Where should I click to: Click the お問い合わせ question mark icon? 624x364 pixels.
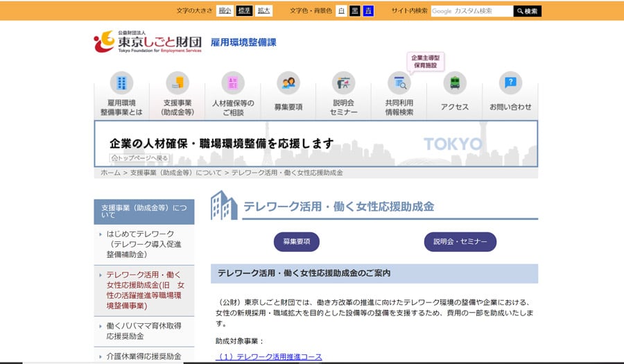point(510,83)
